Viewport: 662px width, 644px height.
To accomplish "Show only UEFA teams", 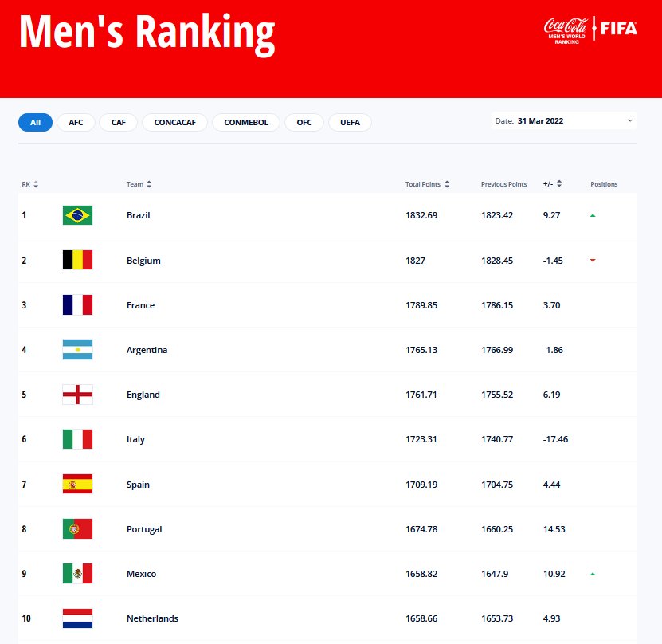I will 350,122.
